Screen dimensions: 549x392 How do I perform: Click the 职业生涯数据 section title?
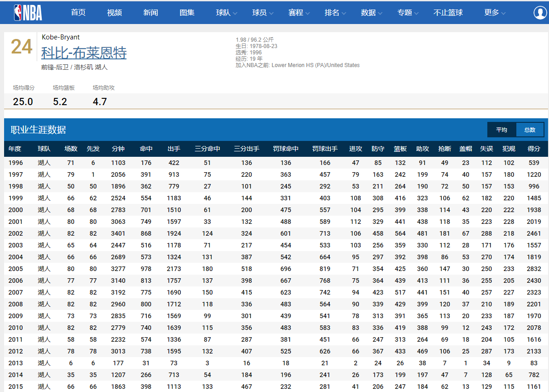(39, 130)
